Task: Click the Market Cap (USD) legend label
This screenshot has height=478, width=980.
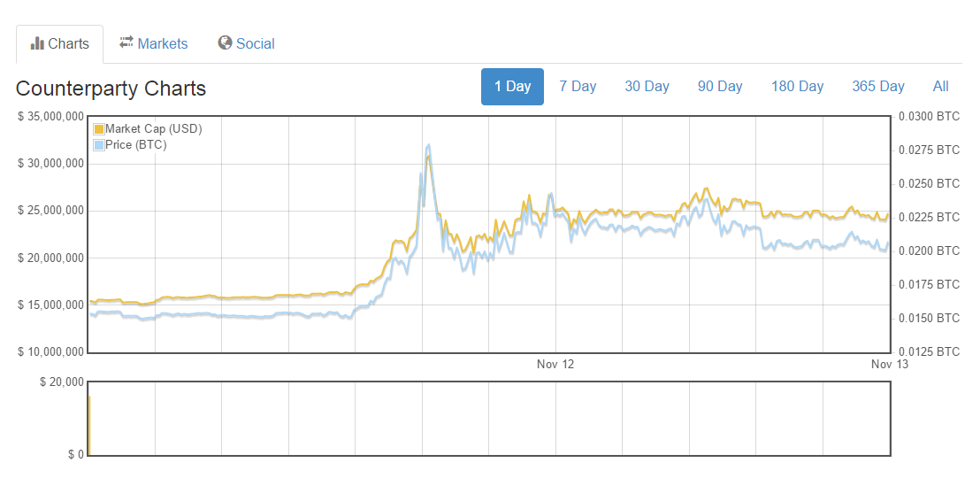Action: click(154, 129)
